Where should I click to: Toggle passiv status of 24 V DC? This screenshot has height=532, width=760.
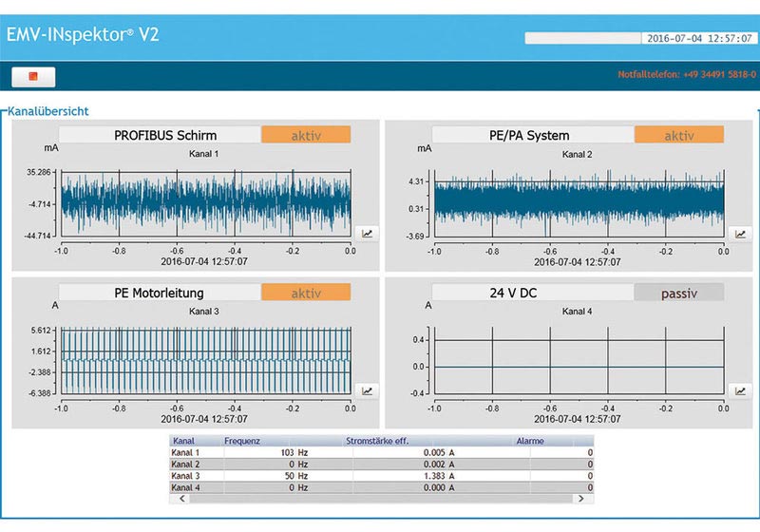pos(679,293)
